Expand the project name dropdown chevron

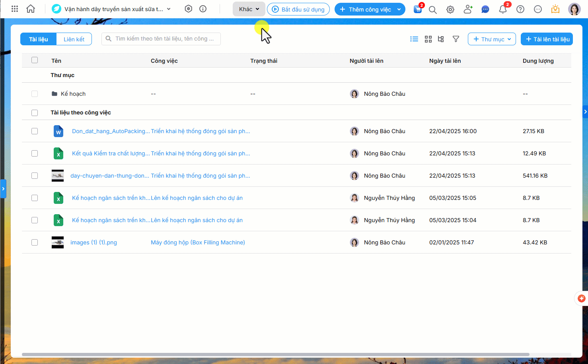169,9
